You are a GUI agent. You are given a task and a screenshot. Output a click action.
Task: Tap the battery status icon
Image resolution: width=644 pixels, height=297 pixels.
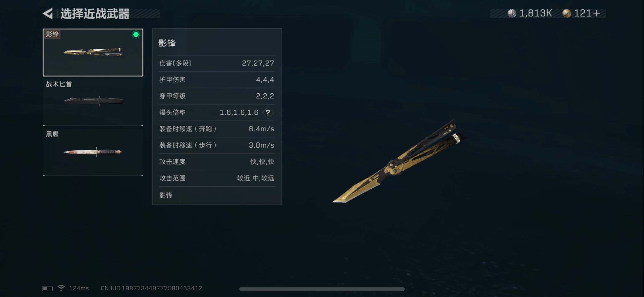tap(48, 288)
